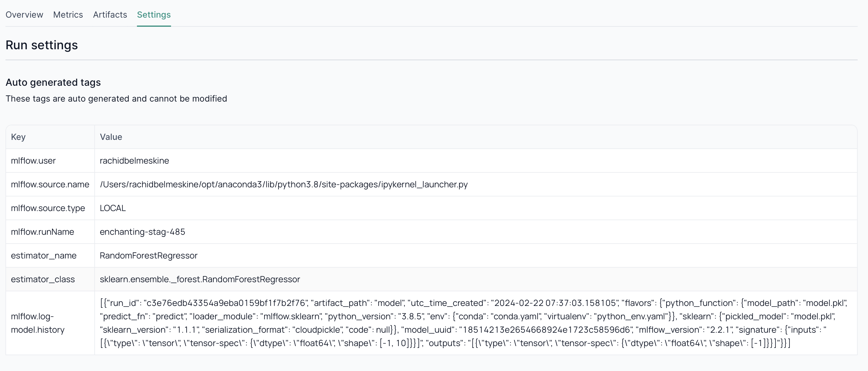Click the RandomForestRegressor estimator name value
868x371 pixels.
point(148,255)
